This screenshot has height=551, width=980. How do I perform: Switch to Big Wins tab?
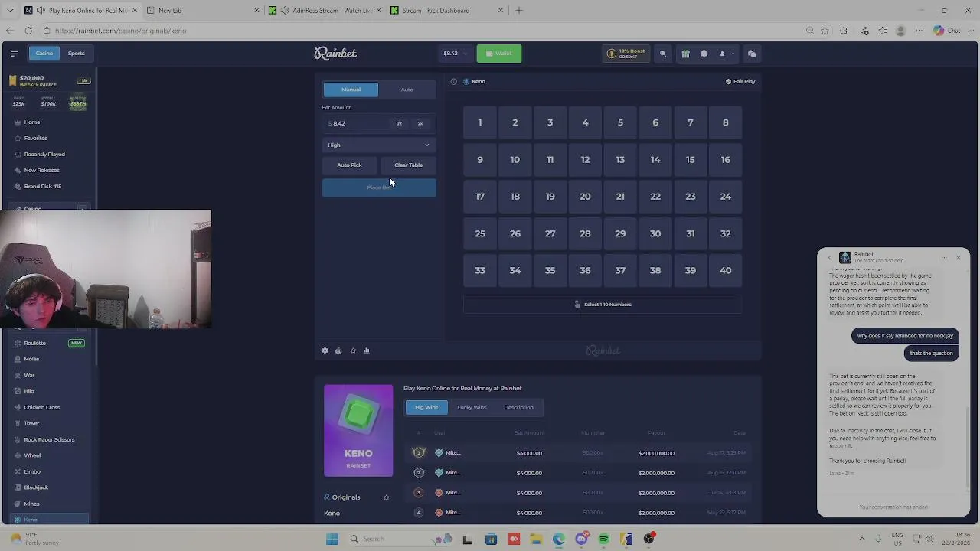(x=426, y=407)
